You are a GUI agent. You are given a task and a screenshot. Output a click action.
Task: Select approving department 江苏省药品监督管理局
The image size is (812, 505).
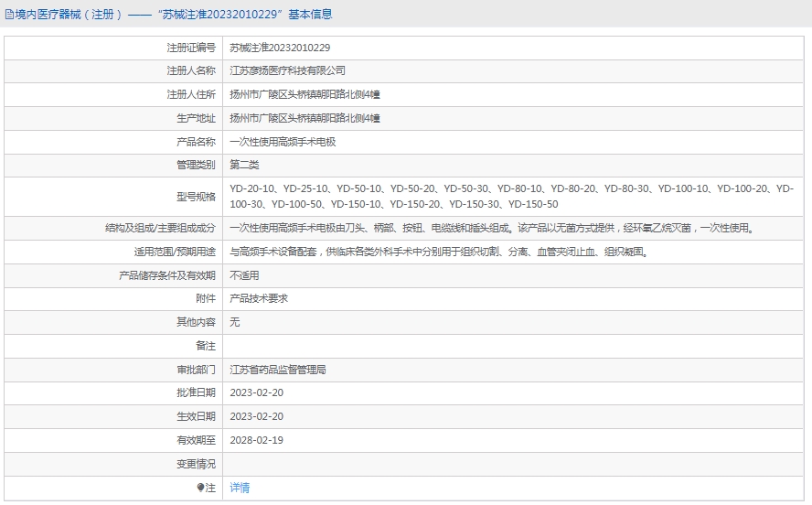[278, 370]
